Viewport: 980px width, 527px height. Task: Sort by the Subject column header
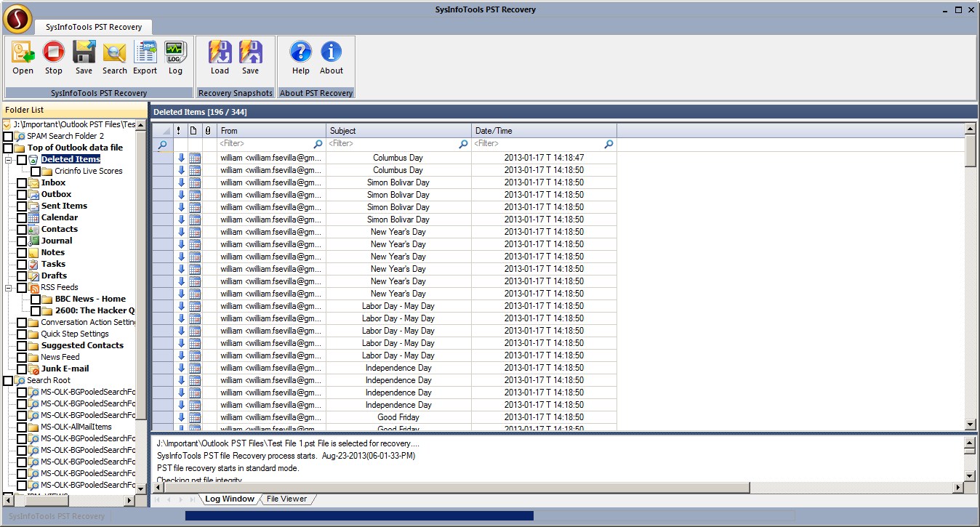point(398,131)
